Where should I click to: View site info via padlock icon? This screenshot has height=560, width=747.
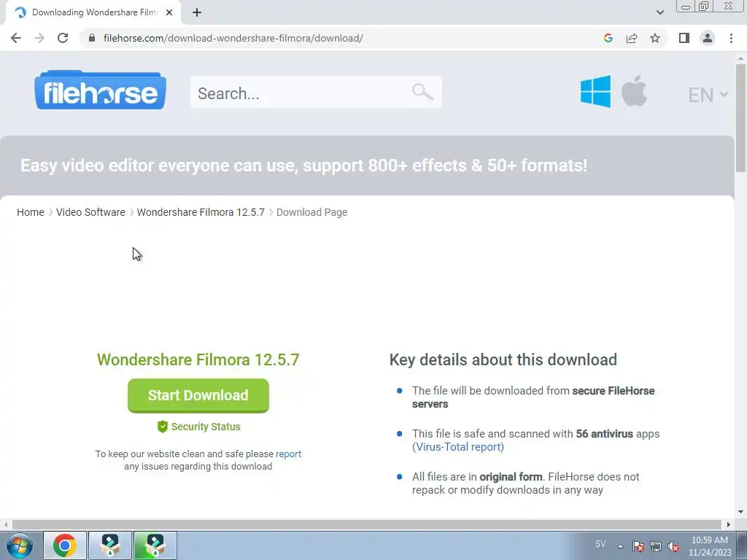pyautogui.click(x=92, y=38)
